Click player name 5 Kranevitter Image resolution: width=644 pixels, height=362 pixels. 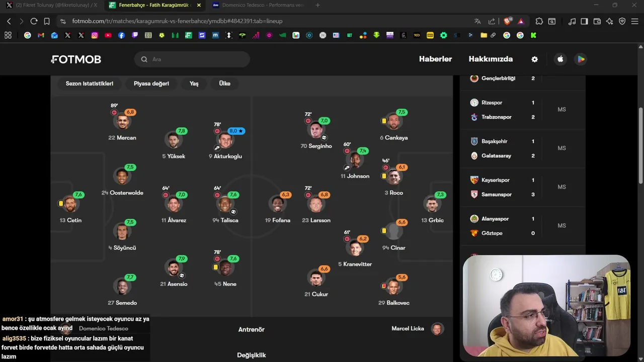355,264
